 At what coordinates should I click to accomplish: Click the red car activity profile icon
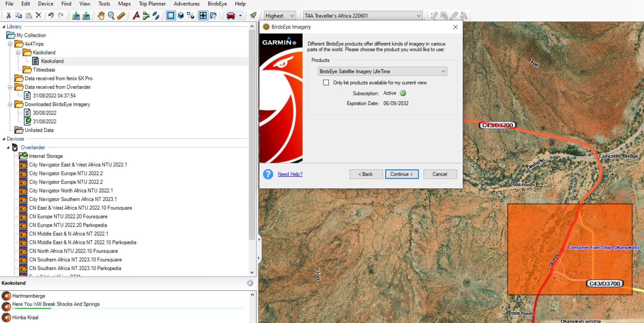click(231, 16)
